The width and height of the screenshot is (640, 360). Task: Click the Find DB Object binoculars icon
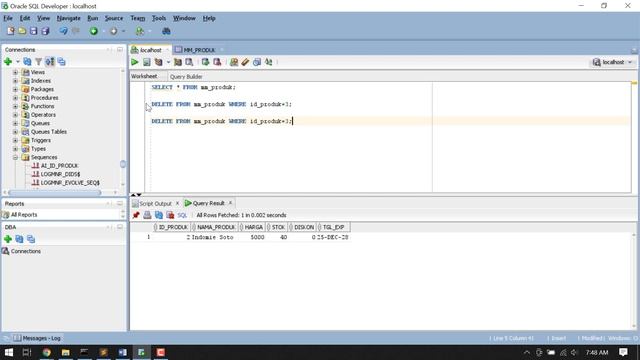pos(166,31)
